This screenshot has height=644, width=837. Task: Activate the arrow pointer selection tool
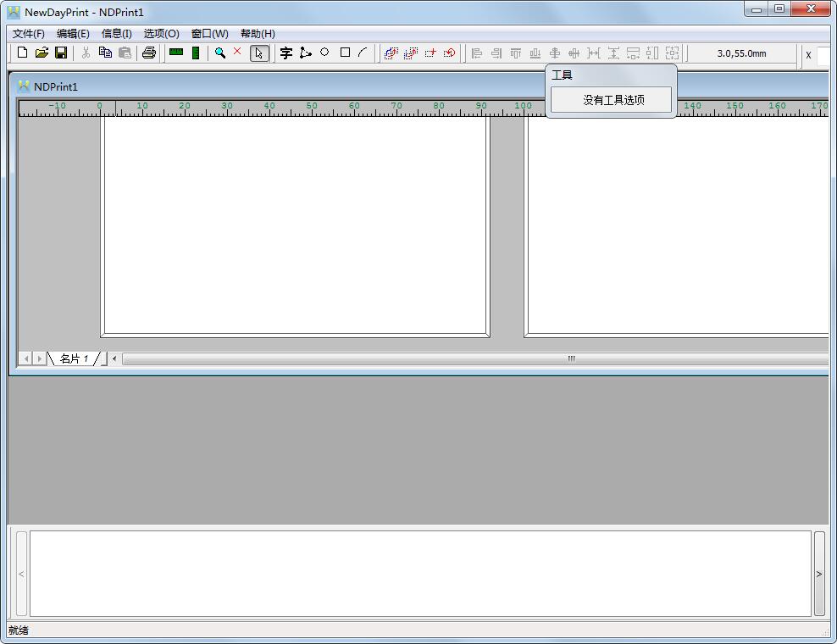point(259,53)
